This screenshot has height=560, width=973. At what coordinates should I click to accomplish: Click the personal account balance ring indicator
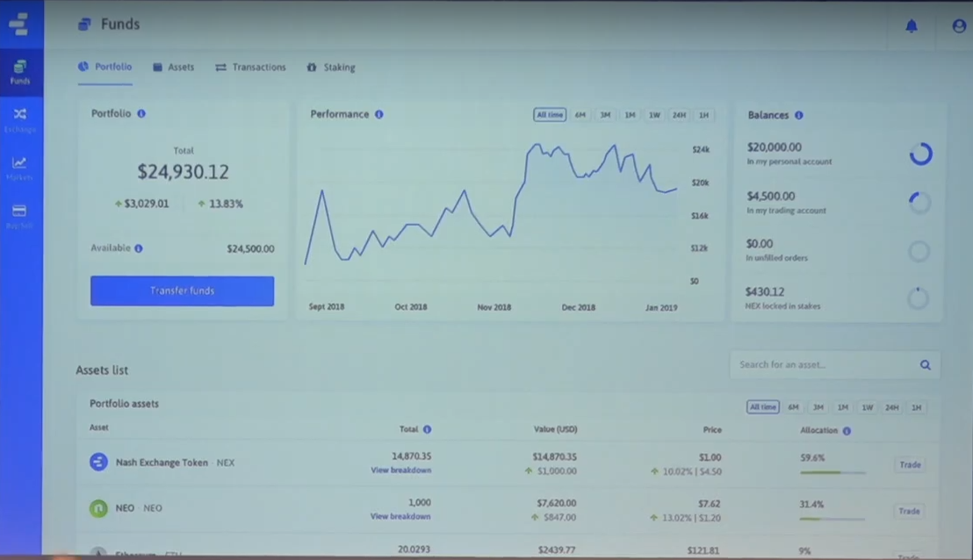[921, 154]
